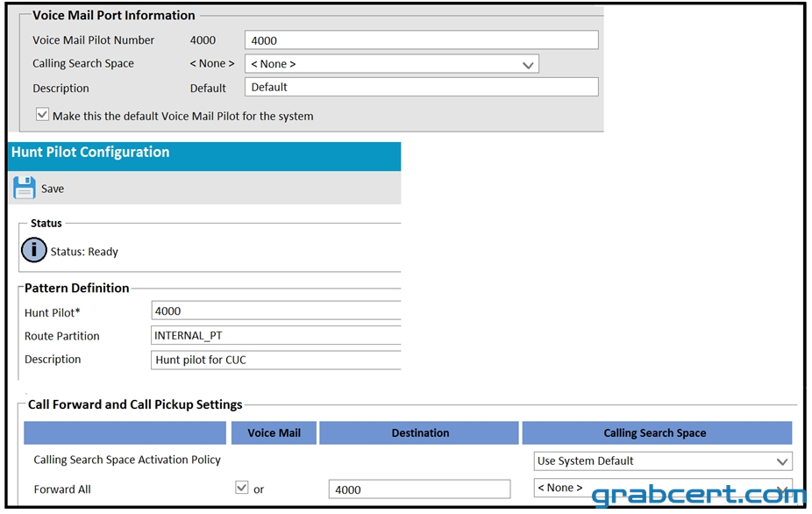This screenshot has height=514, width=812.
Task: Click the Voice Mail column header
Action: point(274,432)
